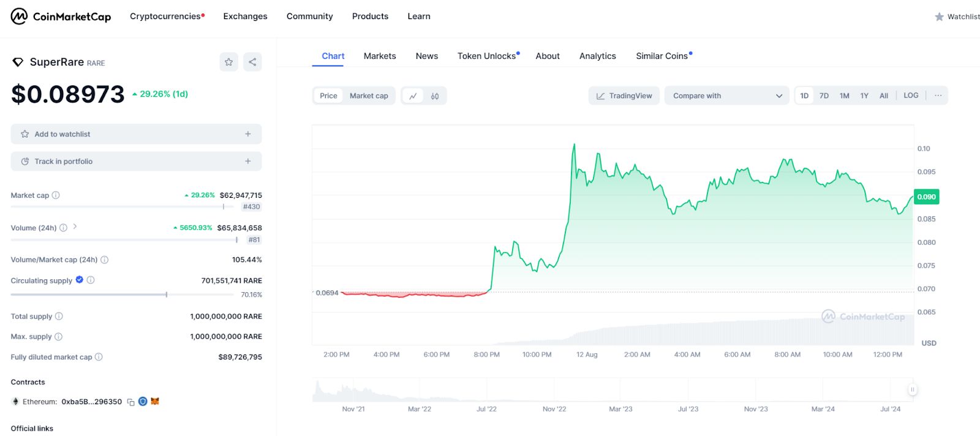
Task: Click the chart range slider handle
Action: tap(912, 389)
